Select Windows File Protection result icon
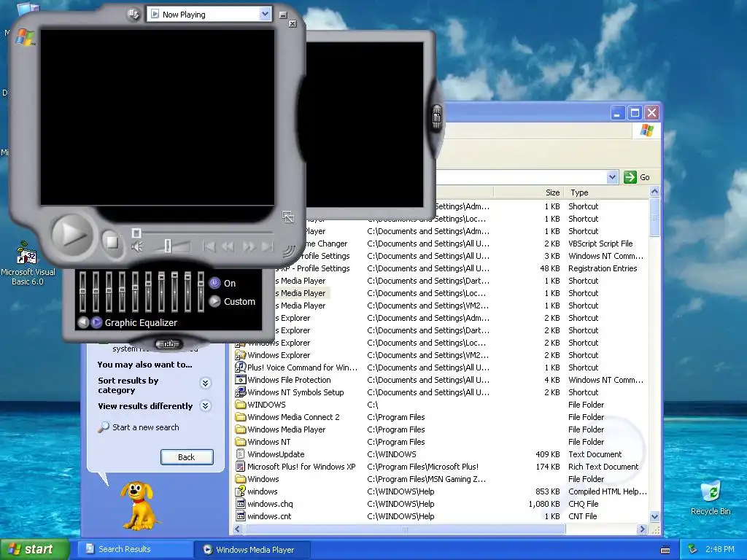The height and width of the screenshot is (560, 747). 241,379
